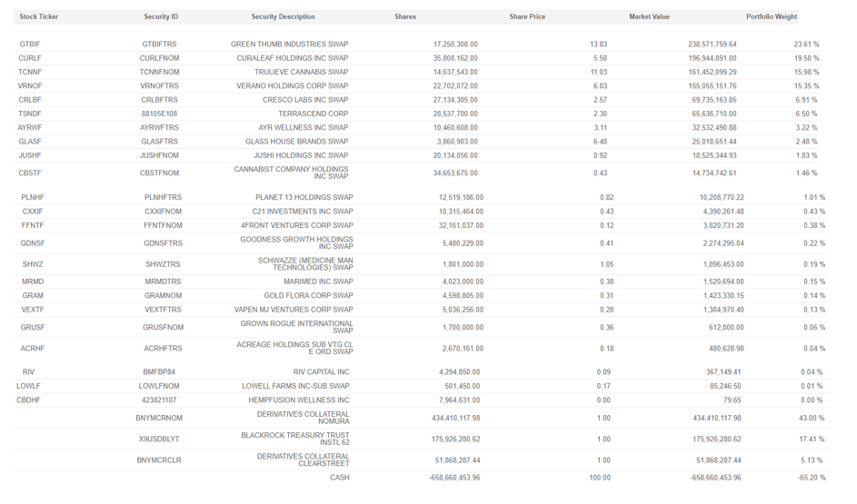Click HEMPFUSION WELLNESS INC description
Viewport: 857px width, 504px height.
tap(299, 400)
